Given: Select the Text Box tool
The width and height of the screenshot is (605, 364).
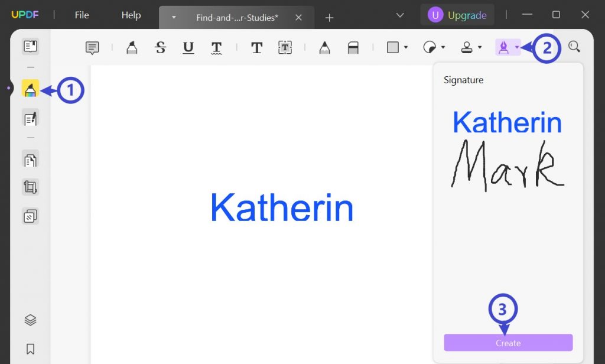Looking at the screenshot, I should click(x=285, y=47).
